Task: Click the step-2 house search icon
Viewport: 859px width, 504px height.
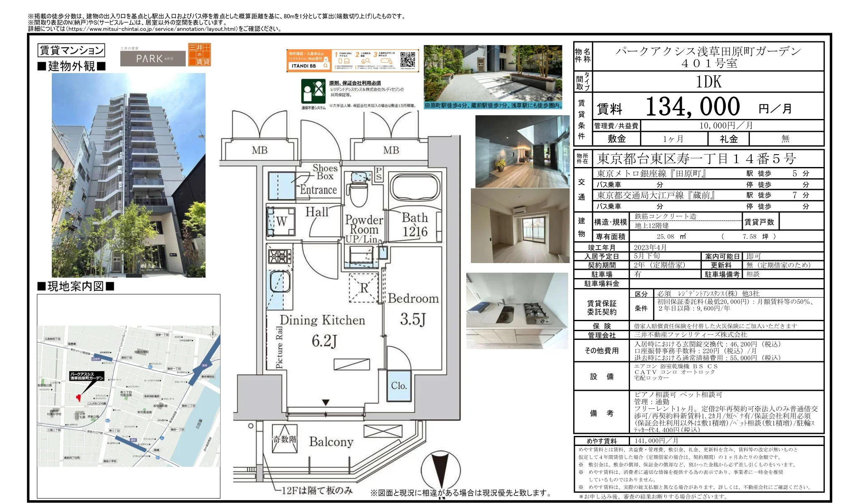Action: click(366, 61)
